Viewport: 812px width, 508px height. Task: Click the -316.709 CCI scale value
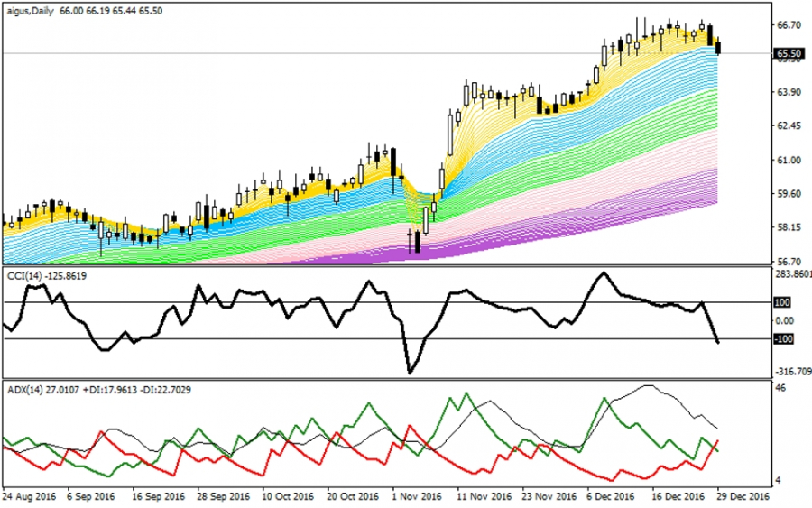click(x=793, y=371)
